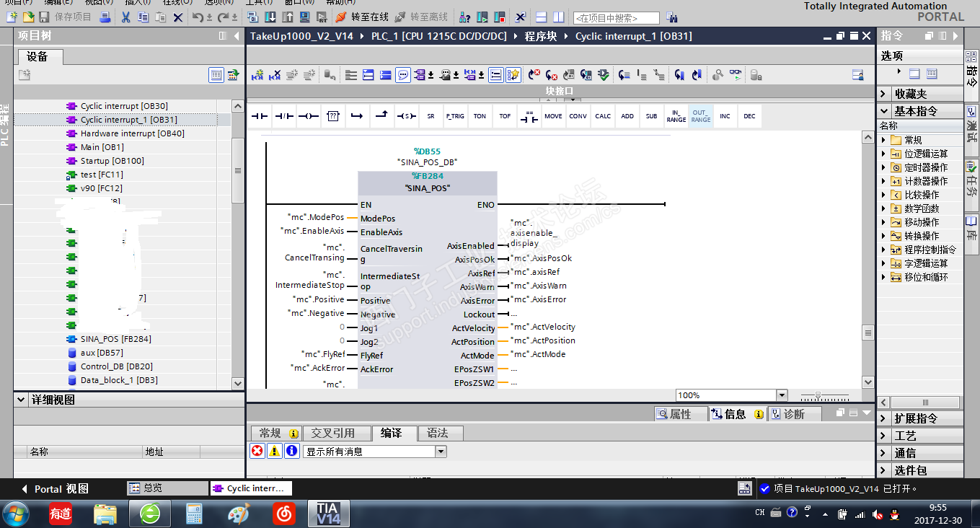Select Control_DB [DB20] data block
This screenshot has width=980, height=528.
(117, 366)
